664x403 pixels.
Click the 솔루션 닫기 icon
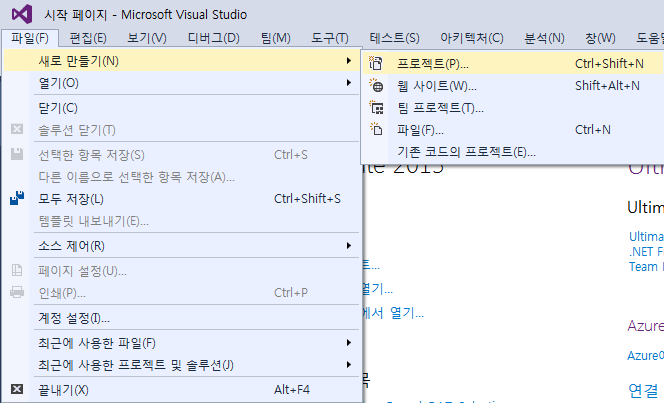tap(17, 129)
